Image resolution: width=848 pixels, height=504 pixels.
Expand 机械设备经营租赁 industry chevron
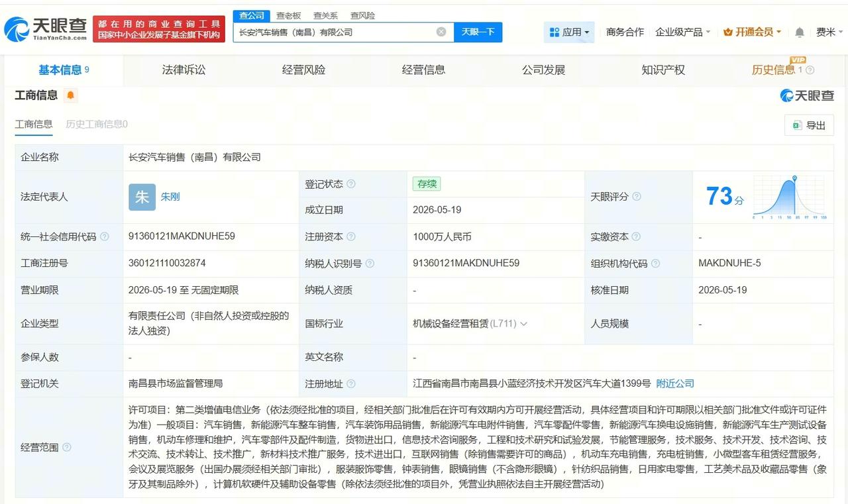[x=523, y=324]
